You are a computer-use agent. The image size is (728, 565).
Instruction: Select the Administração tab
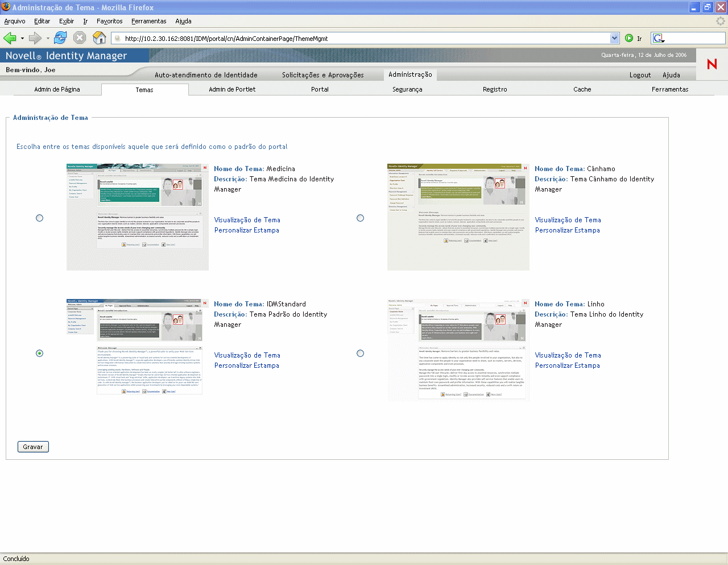tap(410, 74)
